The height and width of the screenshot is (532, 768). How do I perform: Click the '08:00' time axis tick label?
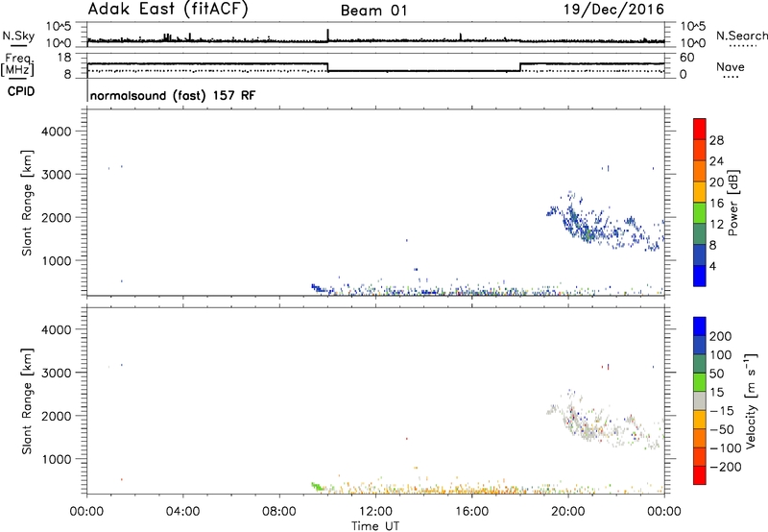(x=279, y=512)
